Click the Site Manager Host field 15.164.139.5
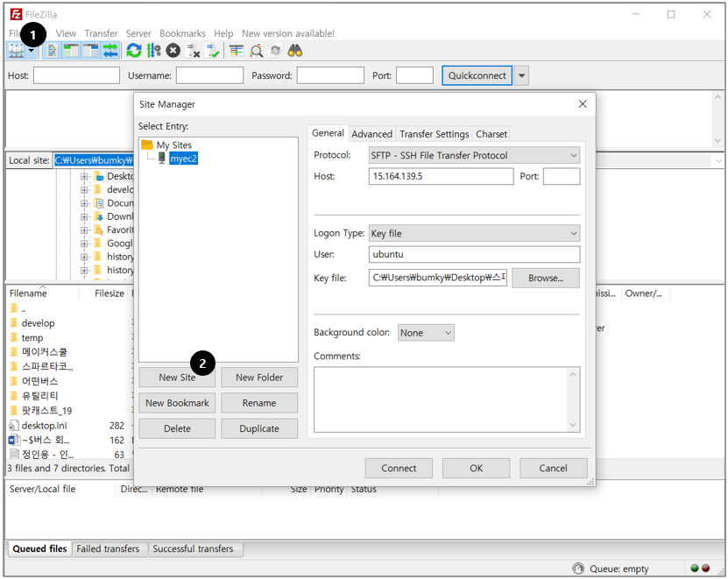Viewport: 728px width, 579px height. click(x=441, y=176)
